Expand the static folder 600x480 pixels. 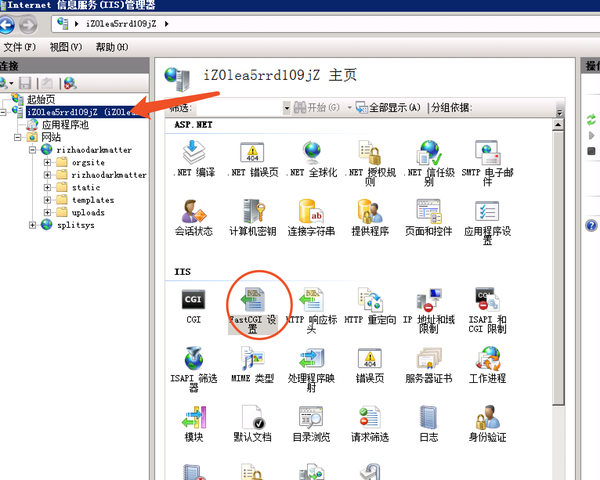[47, 188]
